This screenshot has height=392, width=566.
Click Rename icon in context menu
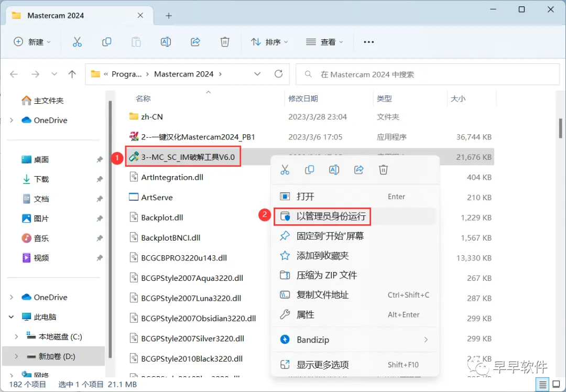coord(334,170)
